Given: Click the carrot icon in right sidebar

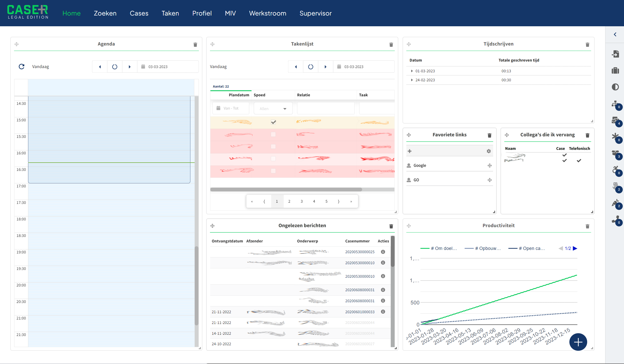Looking at the screenshot, I should click(615, 203).
